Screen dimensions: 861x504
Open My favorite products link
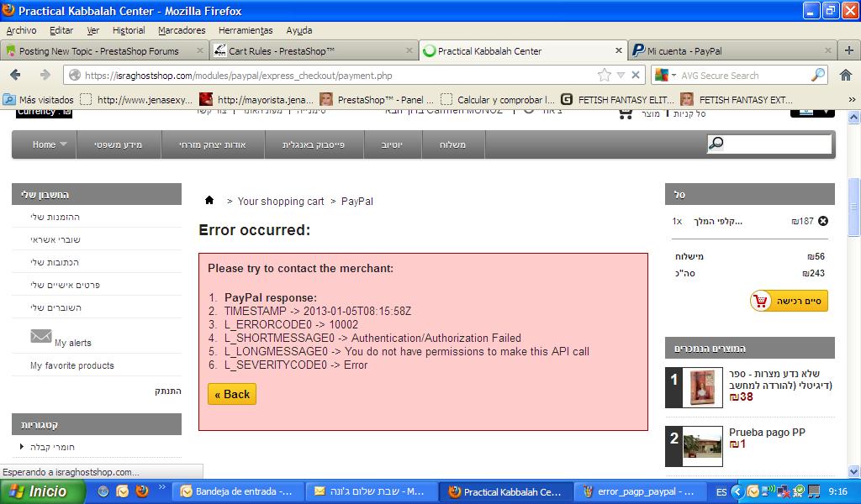tap(72, 365)
